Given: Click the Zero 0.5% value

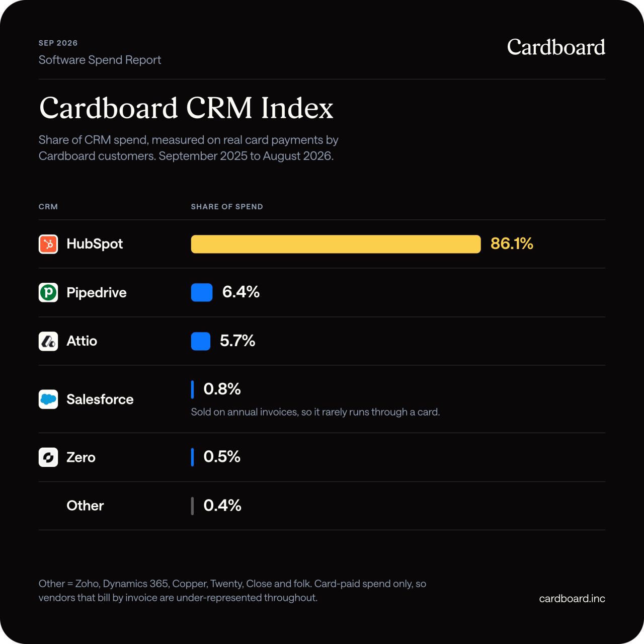Looking at the screenshot, I should [x=222, y=457].
